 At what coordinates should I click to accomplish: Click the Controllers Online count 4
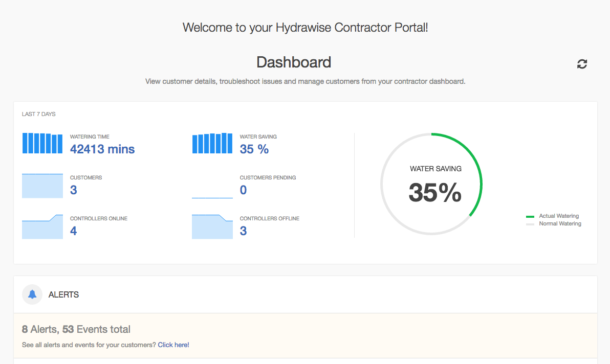coord(74,231)
